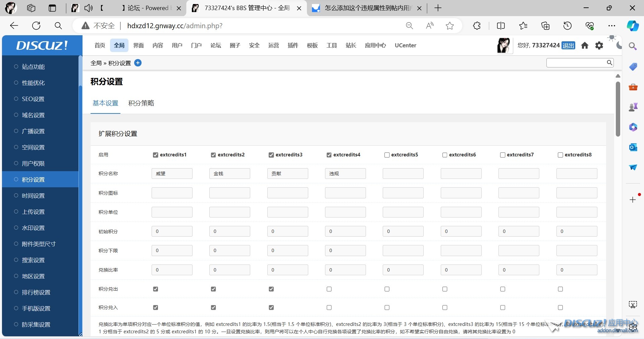Image resolution: width=644 pixels, height=339 pixels.
Task: Click the search magnifier in admin search box
Action: [609, 63]
